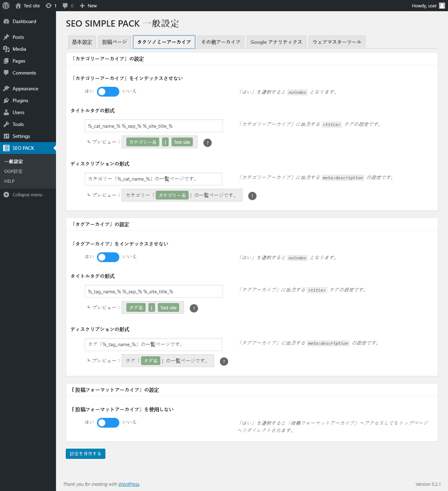Click the category title tag format field

point(154,126)
